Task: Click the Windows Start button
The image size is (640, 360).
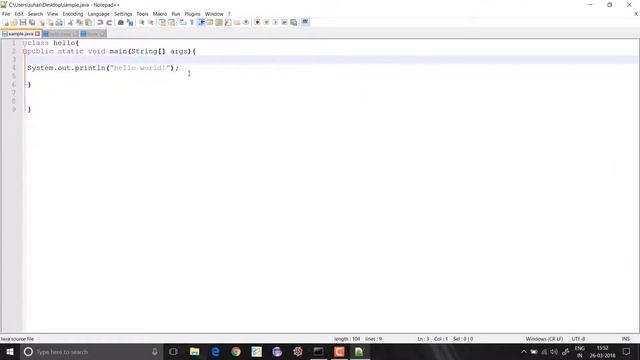Action: (x=10, y=351)
